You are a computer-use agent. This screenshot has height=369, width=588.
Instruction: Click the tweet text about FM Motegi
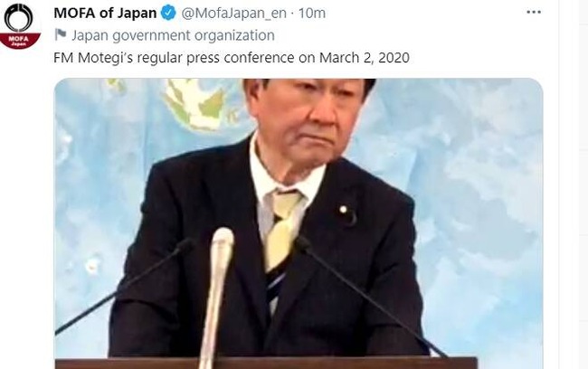232,58
